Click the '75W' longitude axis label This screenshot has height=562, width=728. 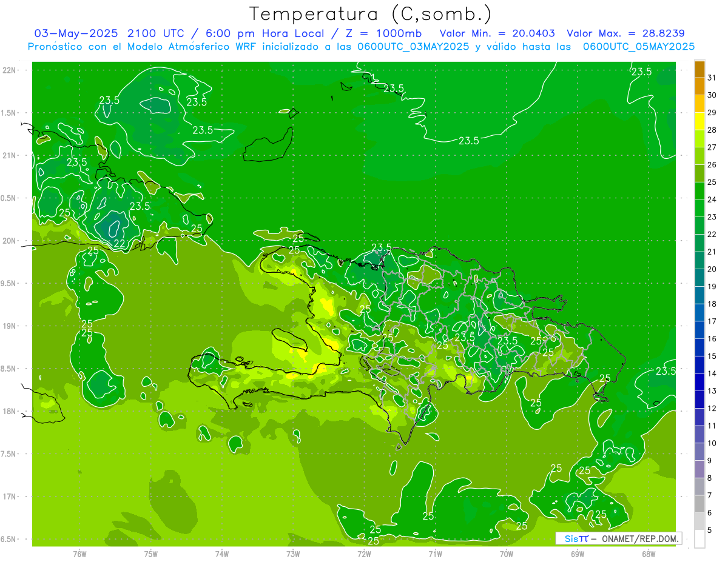tap(151, 554)
